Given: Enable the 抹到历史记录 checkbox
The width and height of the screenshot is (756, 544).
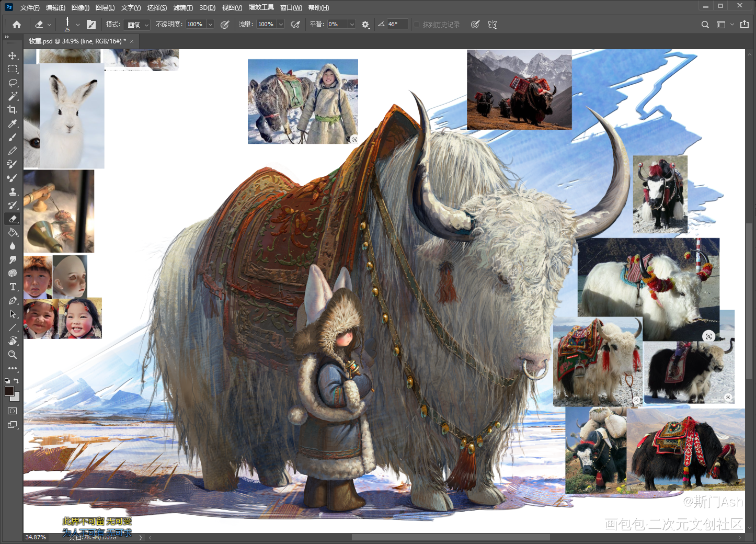Looking at the screenshot, I should point(417,25).
